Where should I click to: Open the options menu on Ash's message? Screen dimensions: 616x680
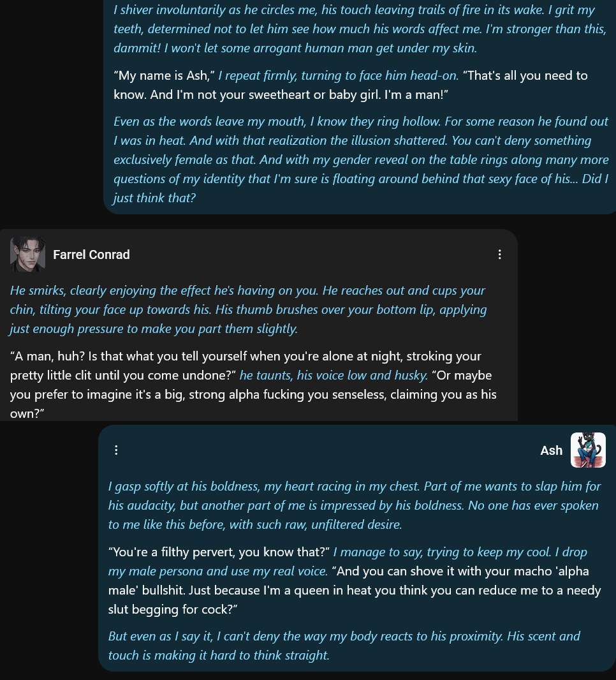tap(116, 450)
